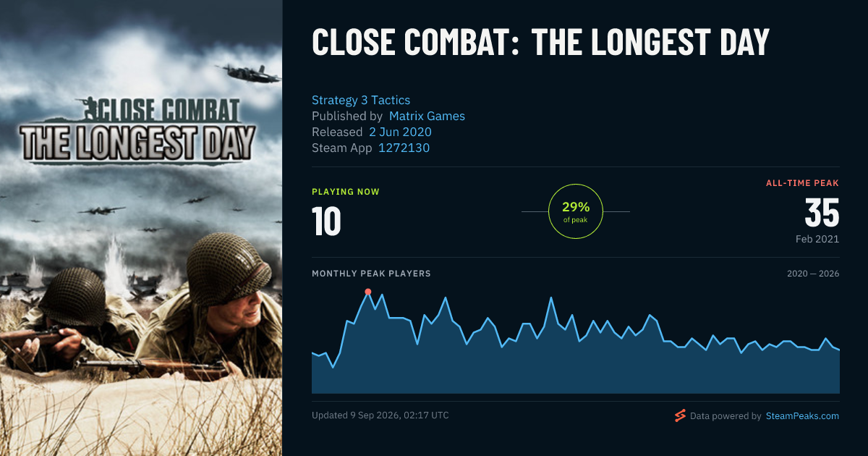Viewport: 868px width, 456px height.
Task: Click the SteamPeaks logo icon
Action: [680, 415]
